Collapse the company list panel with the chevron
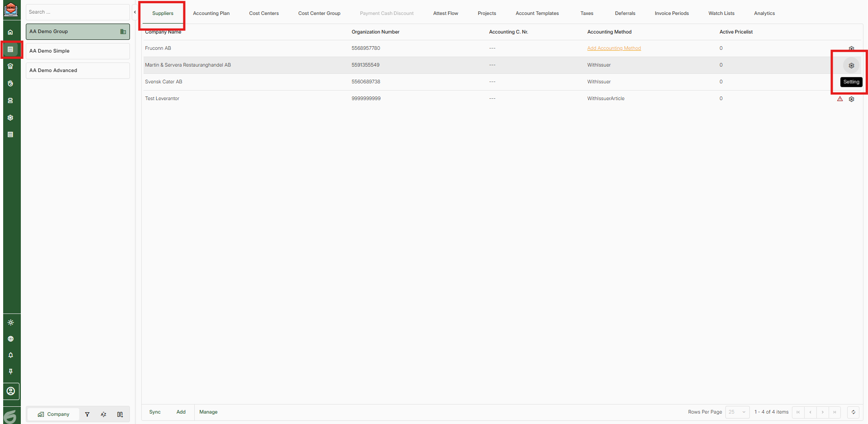This screenshot has width=868, height=424. [x=135, y=12]
